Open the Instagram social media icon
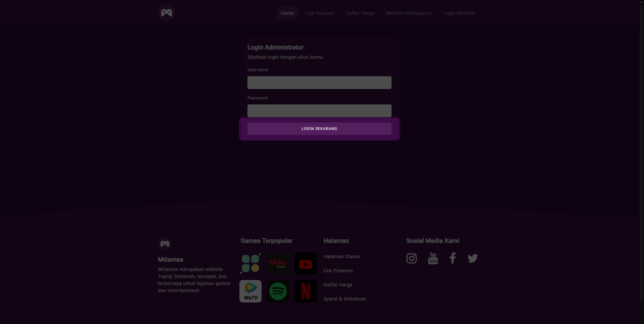The height and width of the screenshot is (324, 644). (412, 258)
